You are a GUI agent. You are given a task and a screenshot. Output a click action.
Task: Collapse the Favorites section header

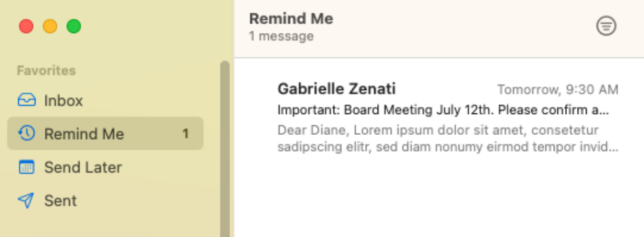pyautogui.click(x=46, y=70)
